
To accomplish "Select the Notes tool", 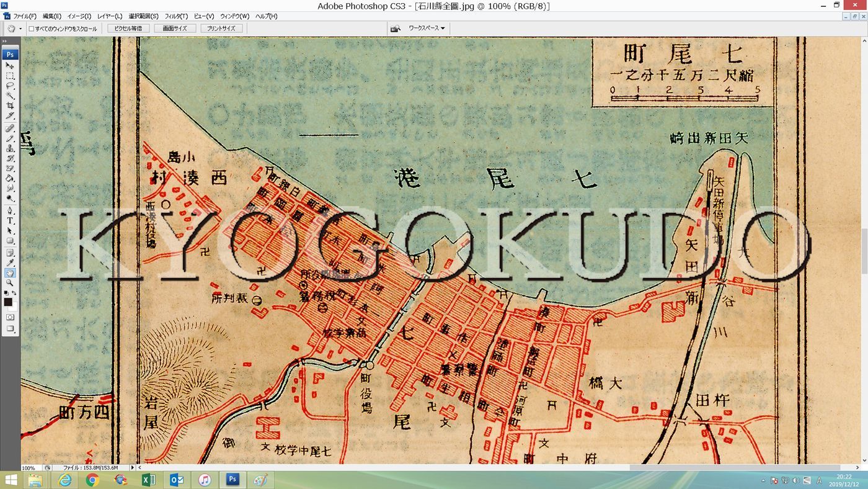I will click(x=10, y=253).
